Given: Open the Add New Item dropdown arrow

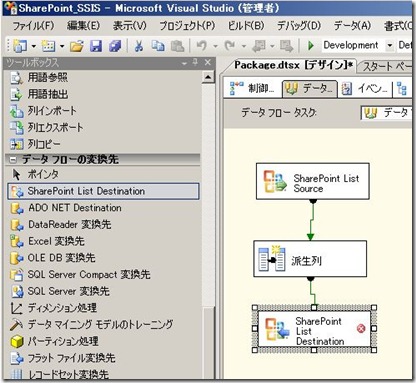Looking at the screenshot, I should coord(62,46).
